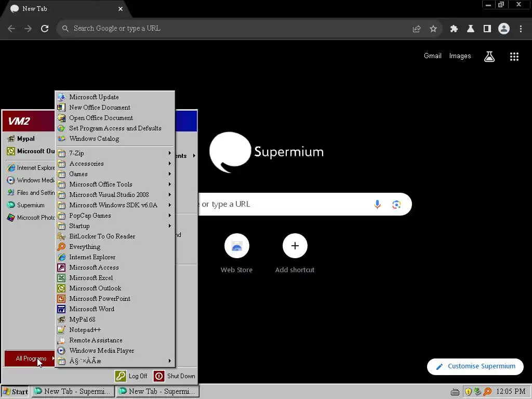Search by image with the Lens icon
The height and width of the screenshot is (399, 532).
396,205
